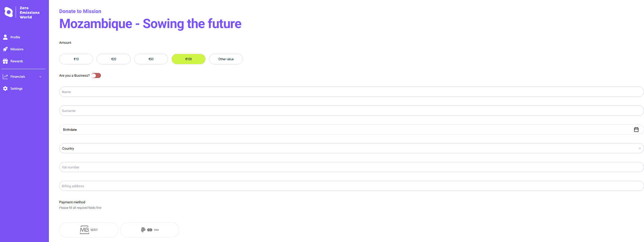Viewport: 644px width, 242px height.
Task: Expand the Financials submenu chevron
Action: pyautogui.click(x=40, y=77)
